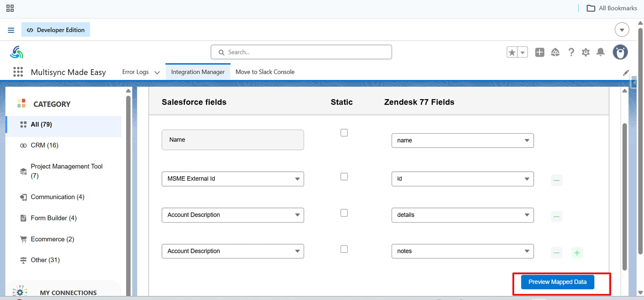Click the Multisync Made Easy app name
This screenshot has height=300, width=644.
[x=68, y=72]
